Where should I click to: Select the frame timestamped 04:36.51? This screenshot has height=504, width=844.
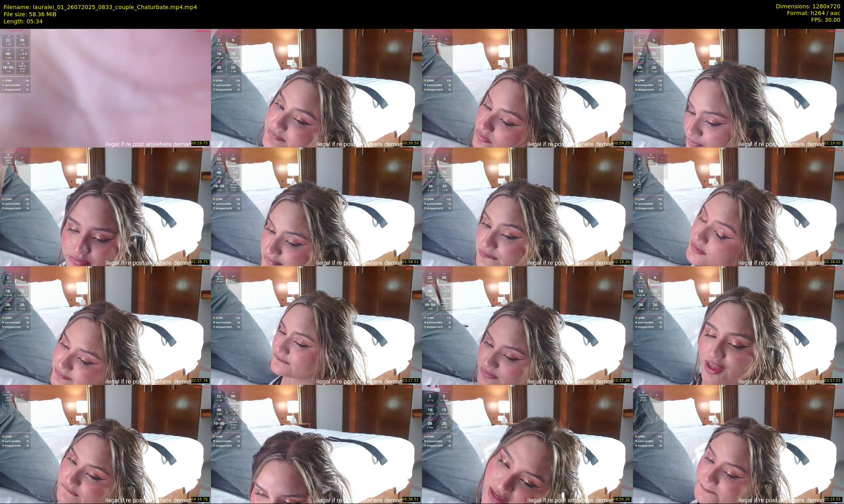316,444
